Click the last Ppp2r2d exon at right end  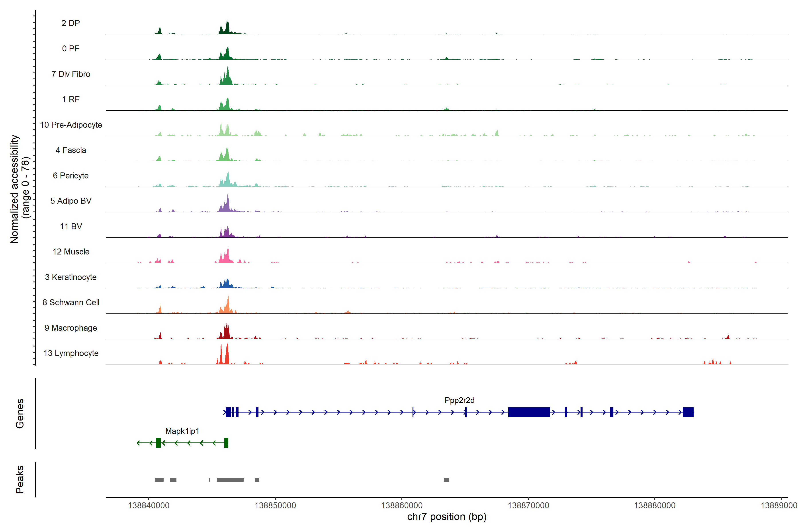(x=688, y=412)
